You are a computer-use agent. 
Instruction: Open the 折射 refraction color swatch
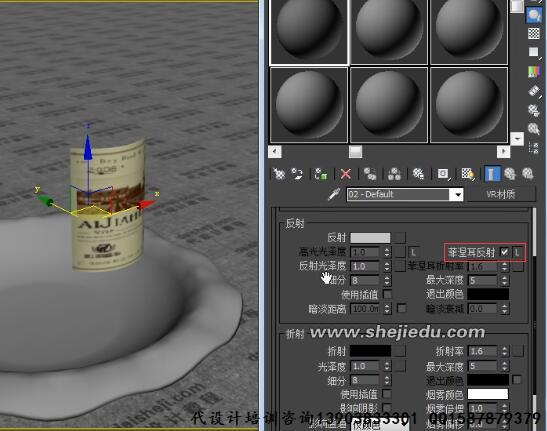[x=370, y=351]
